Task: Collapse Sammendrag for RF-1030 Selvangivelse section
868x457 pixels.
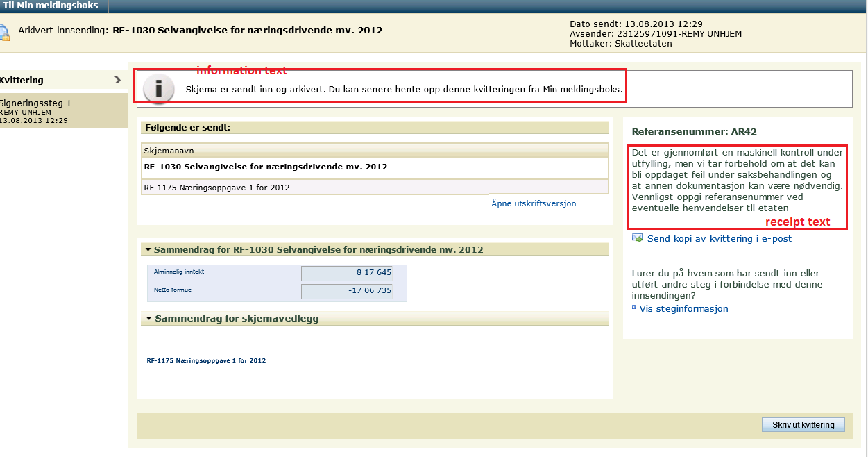Action: pyautogui.click(x=147, y=249)
